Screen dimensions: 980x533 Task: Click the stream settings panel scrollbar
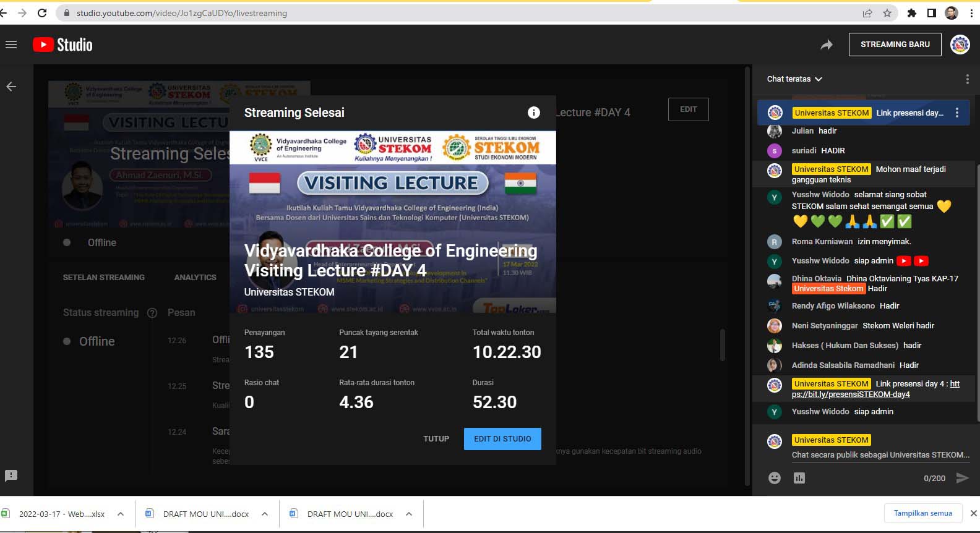point(722,345)
